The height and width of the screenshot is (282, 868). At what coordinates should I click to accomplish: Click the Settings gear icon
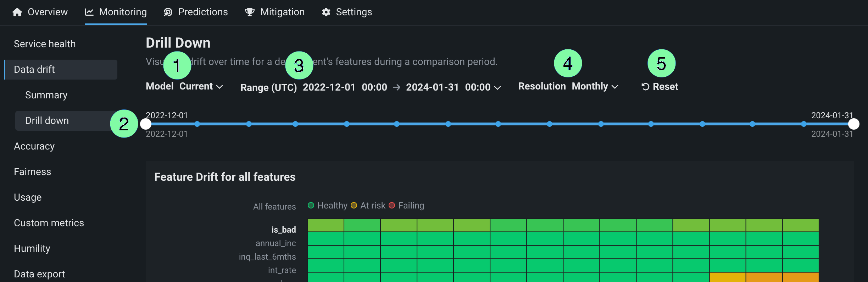click(326, 12)
